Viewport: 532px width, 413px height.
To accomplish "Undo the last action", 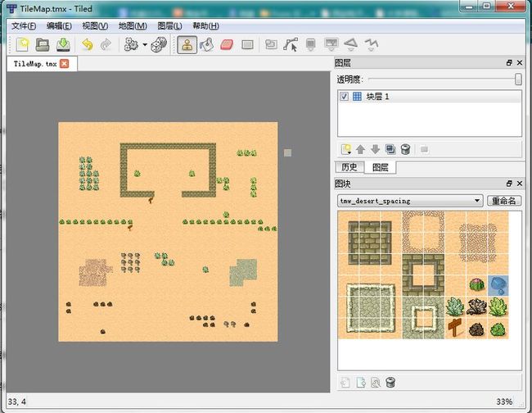I will pyautogui.click(x=88, y=44).
